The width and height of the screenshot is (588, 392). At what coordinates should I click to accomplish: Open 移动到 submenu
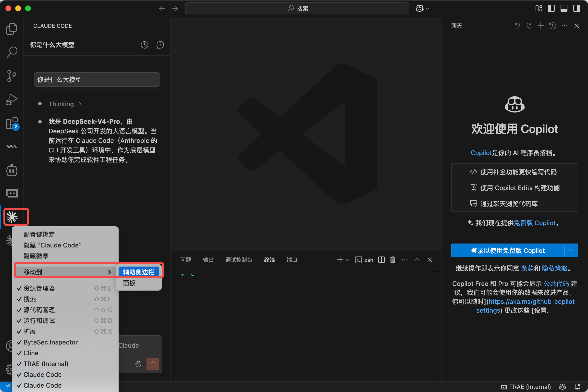tap(65, 272)
